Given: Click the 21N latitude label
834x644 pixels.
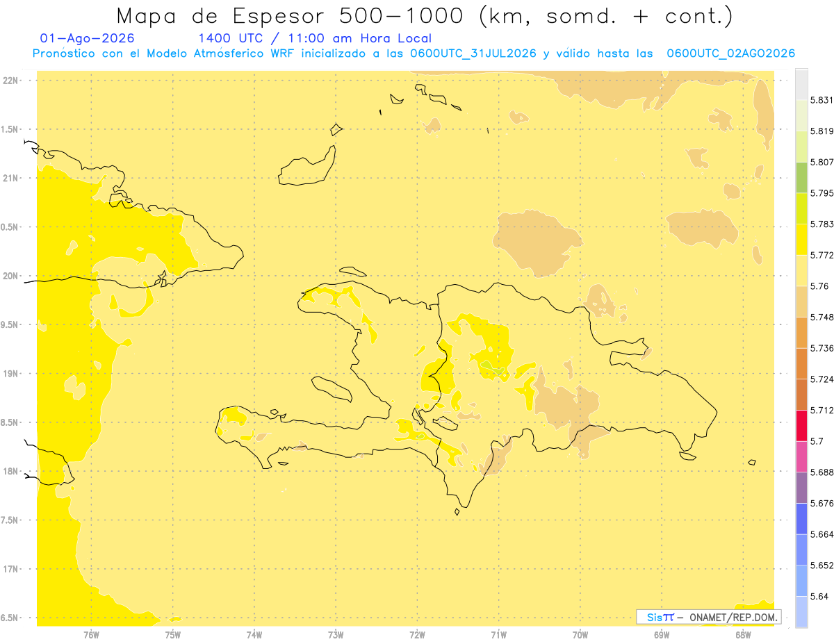Looking at the screenshot, I should (x=10, y=178).
